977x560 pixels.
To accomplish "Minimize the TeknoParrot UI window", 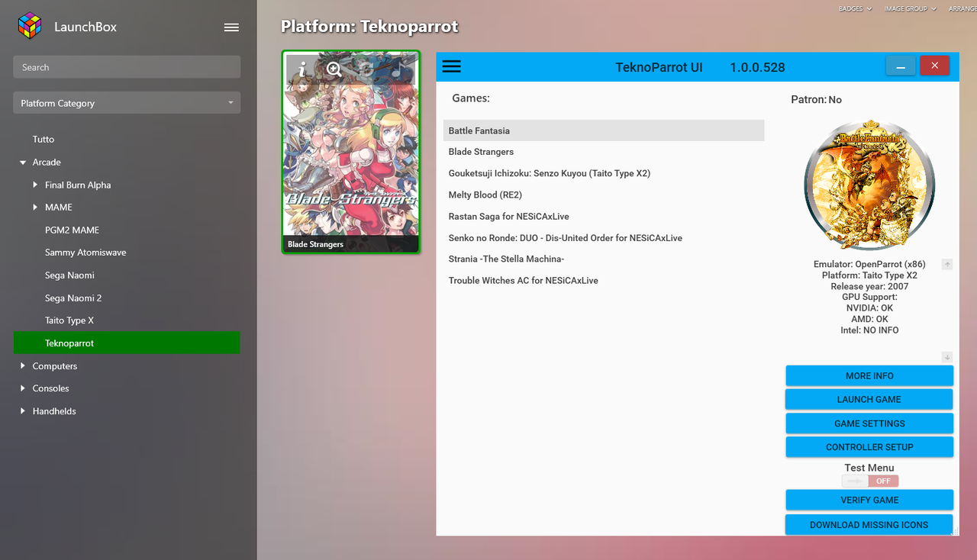I will (x=901, y=66).
